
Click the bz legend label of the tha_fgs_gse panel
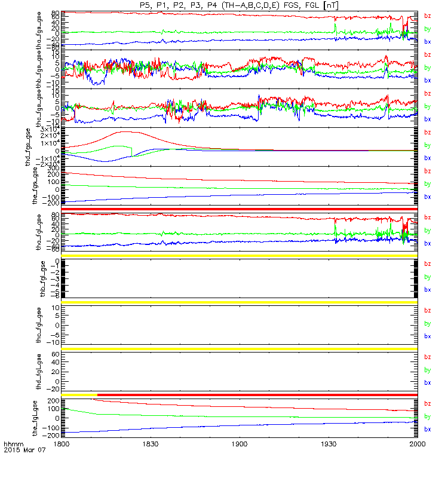[428, 16]
